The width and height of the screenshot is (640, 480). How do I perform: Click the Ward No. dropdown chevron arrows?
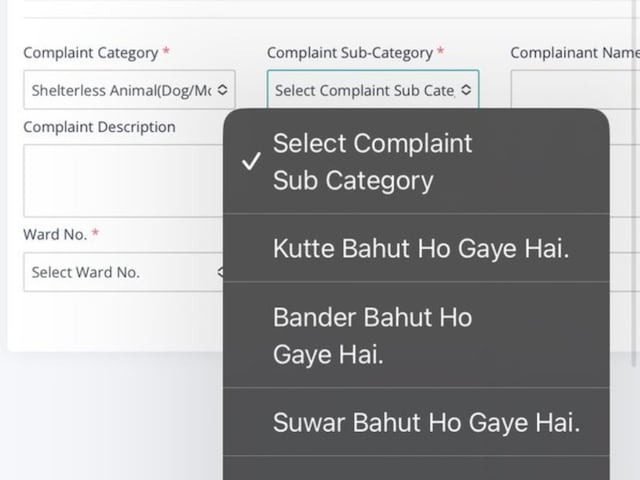(221, 272)
